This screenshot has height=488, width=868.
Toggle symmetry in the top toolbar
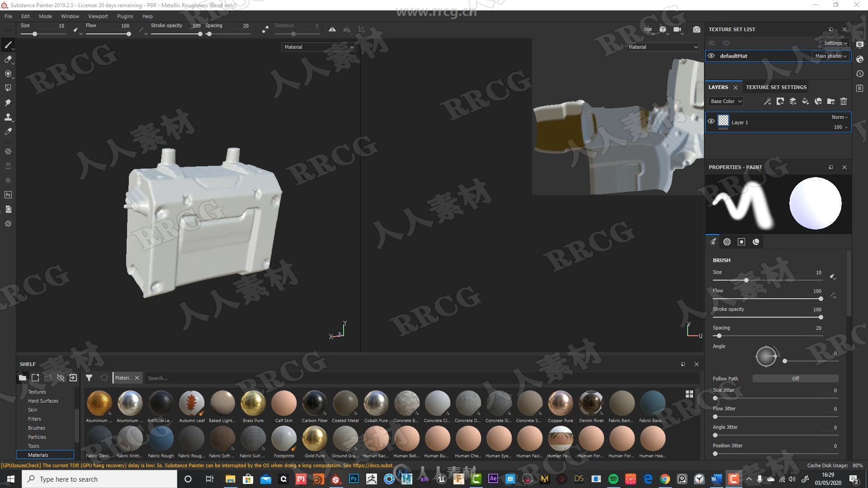tap(332, 29)
